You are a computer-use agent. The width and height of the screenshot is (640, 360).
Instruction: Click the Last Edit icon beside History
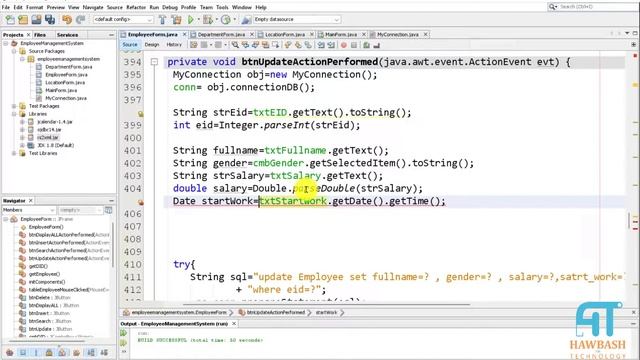point(193,45)
